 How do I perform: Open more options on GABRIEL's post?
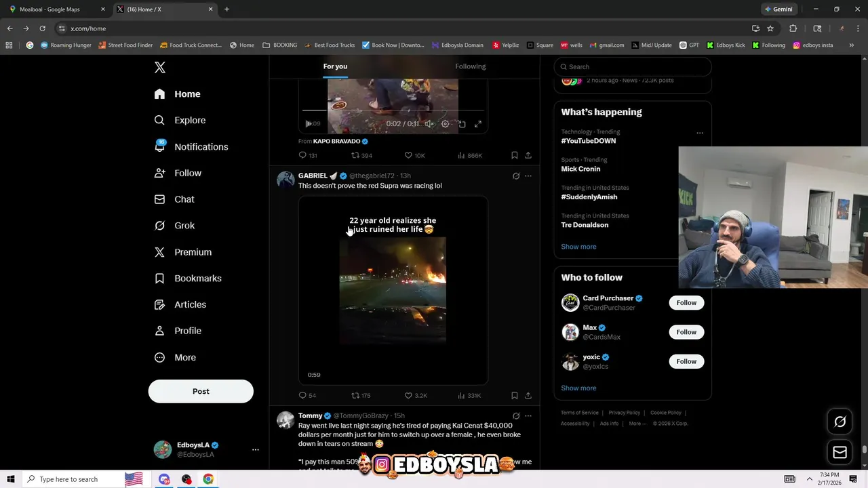coord(528,176)
